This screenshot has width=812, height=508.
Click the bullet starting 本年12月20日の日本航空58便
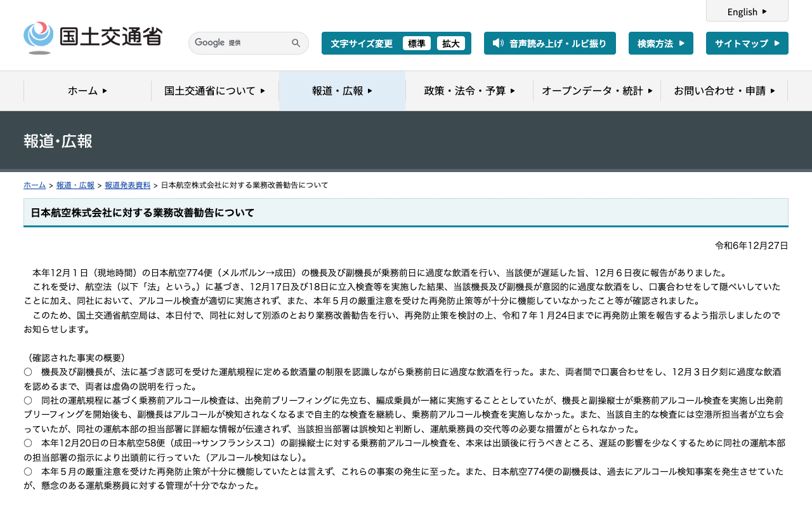(404, 450)
